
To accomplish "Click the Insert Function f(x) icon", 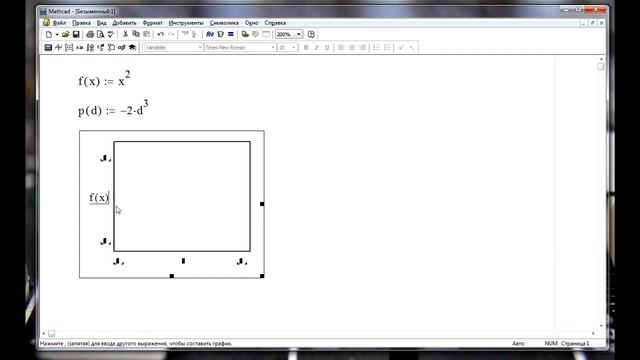I will (210, 34).
